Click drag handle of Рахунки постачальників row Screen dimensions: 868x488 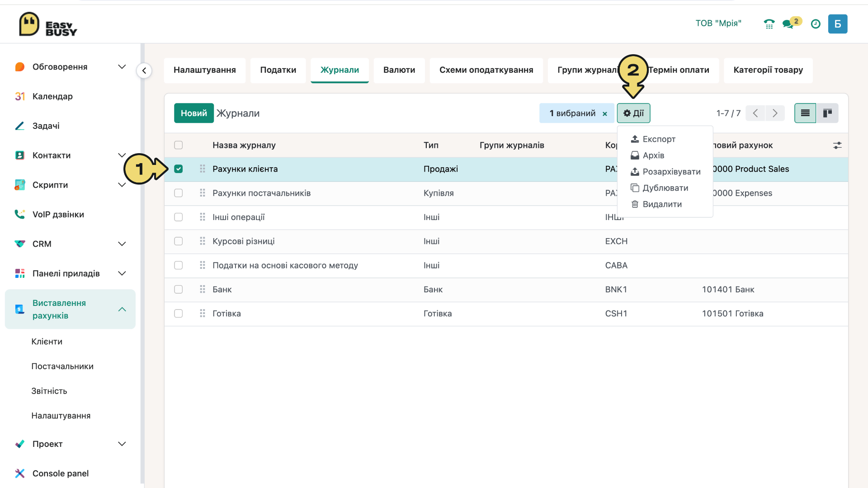point(203,193)
